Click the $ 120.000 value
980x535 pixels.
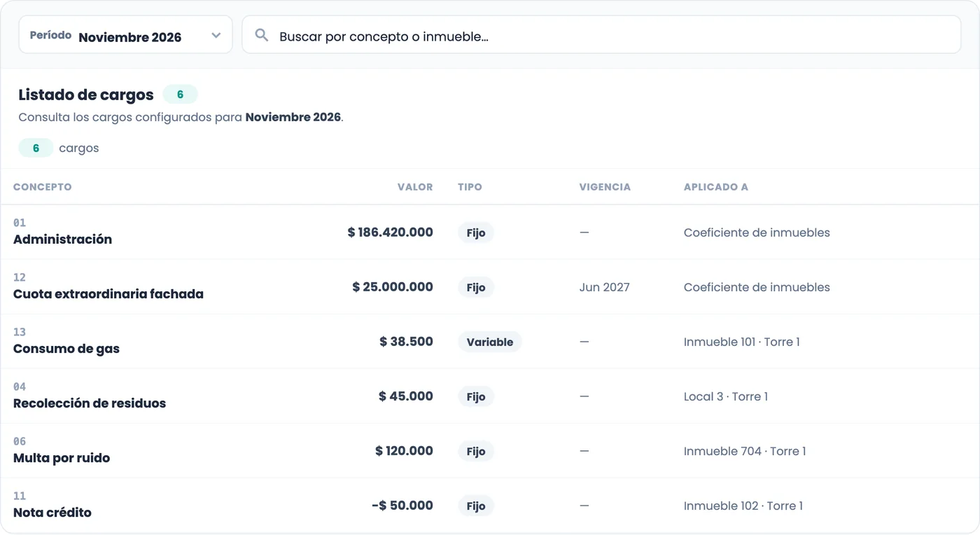tap(404, 451)
